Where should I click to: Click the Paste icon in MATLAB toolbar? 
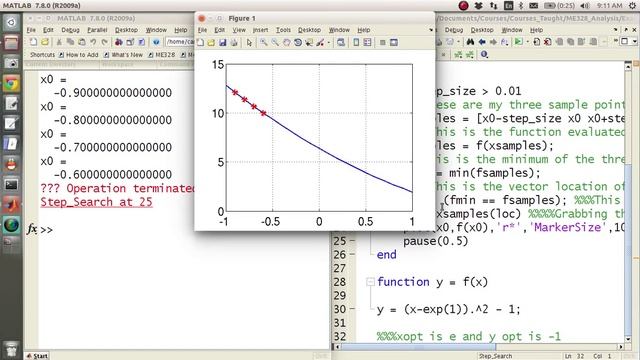(82, 42)
